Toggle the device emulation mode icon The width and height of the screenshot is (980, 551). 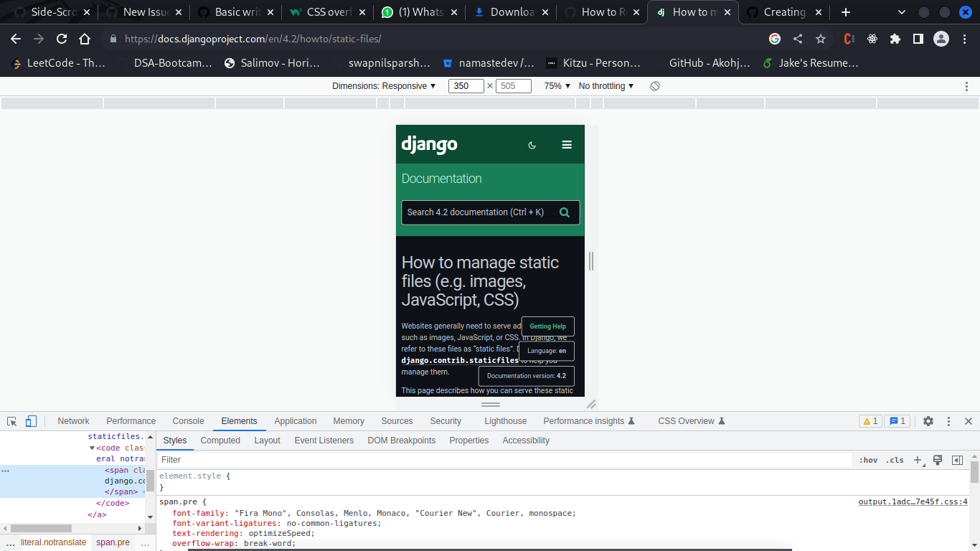tap(30, 421)
